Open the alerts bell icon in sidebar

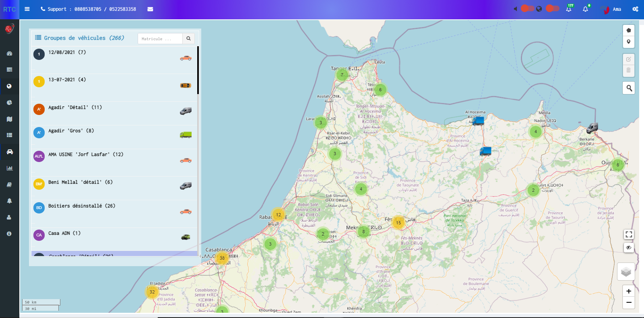pos(9,201)
